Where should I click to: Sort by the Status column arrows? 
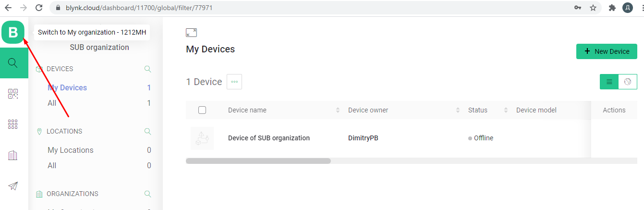point(506,110)
